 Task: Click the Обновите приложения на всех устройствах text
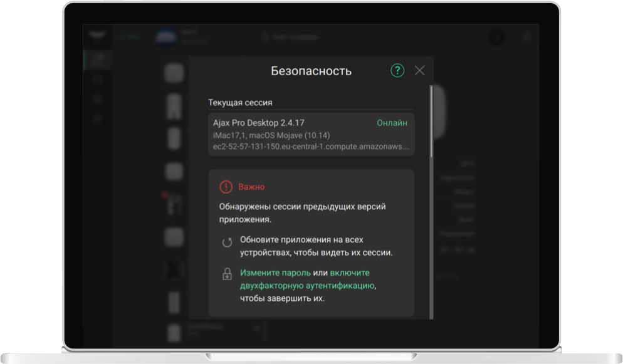coord(316,246)
